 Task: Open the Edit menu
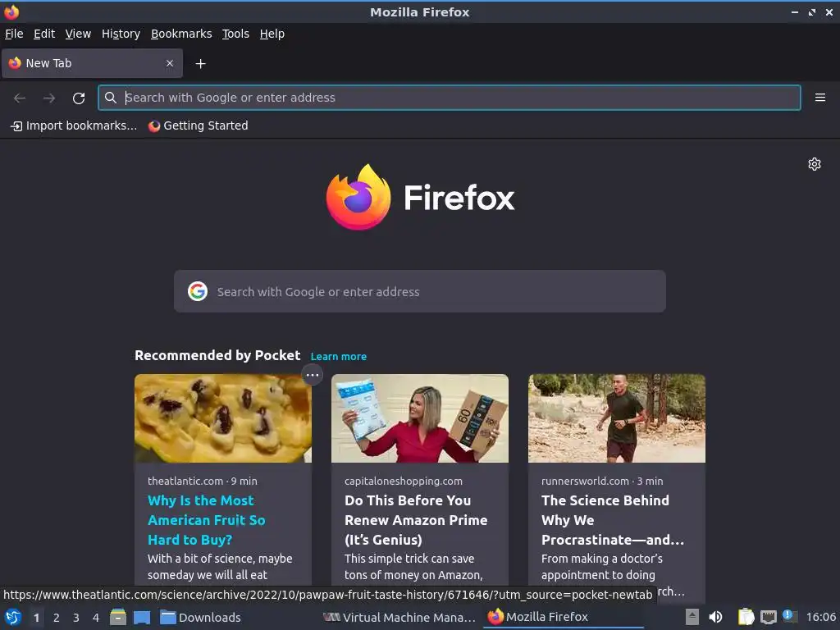pos(44,34)
